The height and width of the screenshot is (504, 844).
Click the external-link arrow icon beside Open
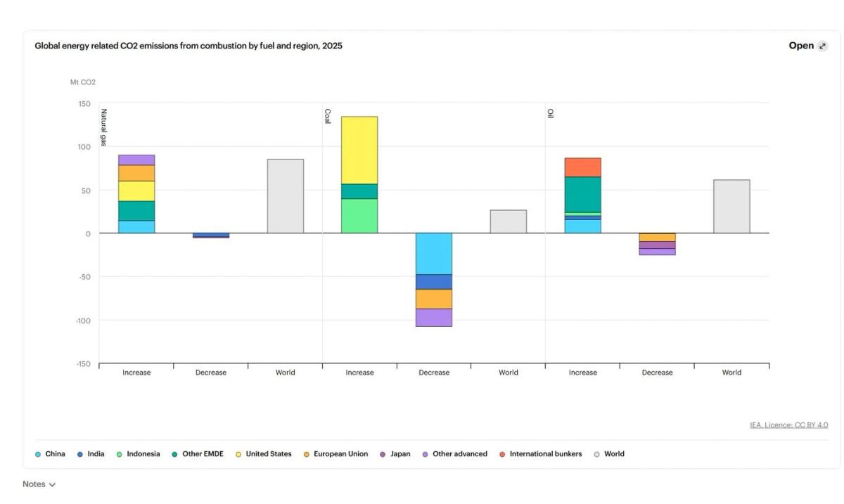click(x=821, y=44)
